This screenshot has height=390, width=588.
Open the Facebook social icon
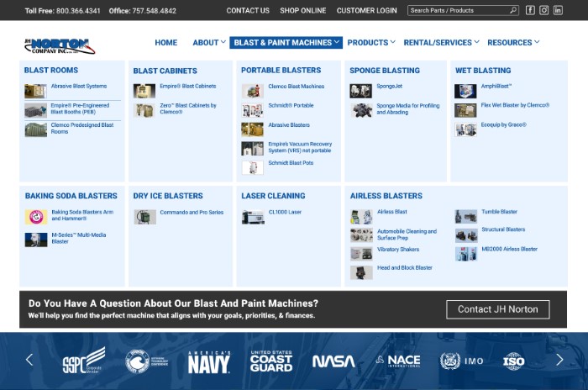530,11
